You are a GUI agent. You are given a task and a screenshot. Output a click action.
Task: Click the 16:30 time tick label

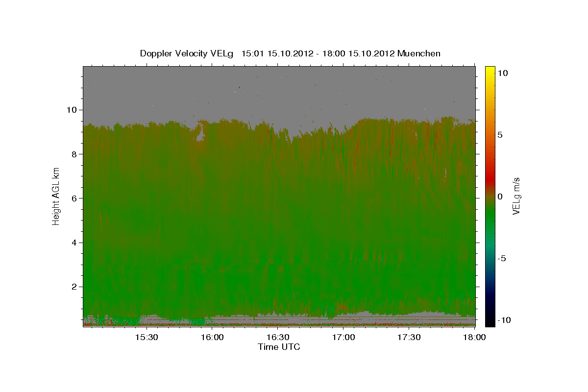(278, 338)
